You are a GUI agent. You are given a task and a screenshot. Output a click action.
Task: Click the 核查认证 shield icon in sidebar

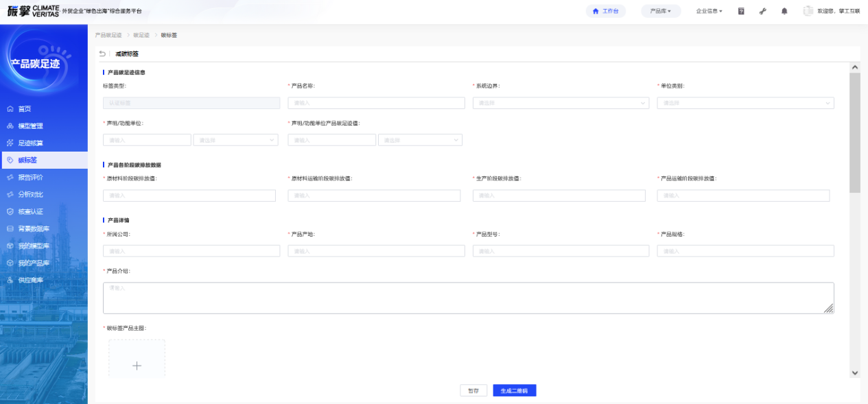tap(10, 212)
